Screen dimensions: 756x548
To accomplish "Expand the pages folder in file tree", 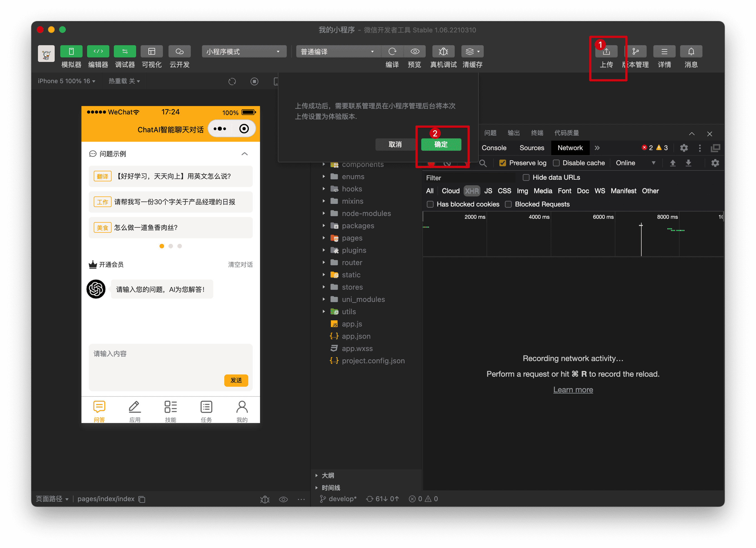I will [x=352, y=238].
